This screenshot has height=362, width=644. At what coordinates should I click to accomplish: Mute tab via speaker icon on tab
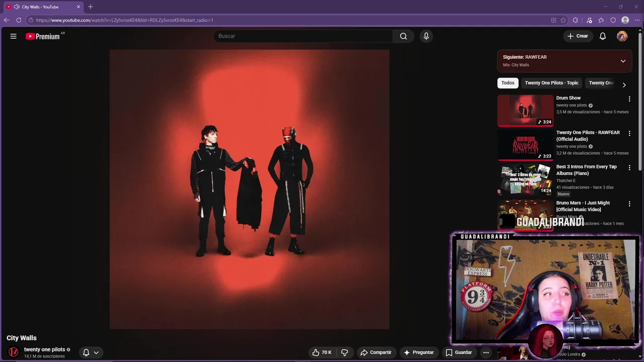17,7
